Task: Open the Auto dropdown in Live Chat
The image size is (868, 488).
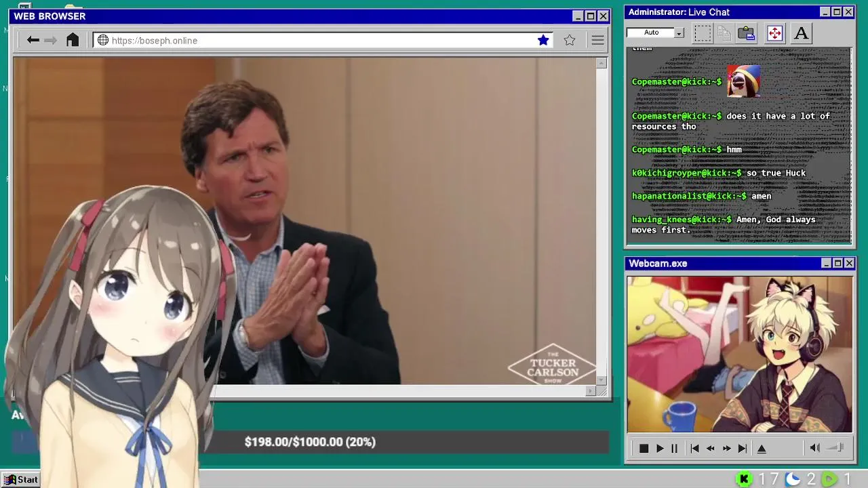Action: click(679, 33)
